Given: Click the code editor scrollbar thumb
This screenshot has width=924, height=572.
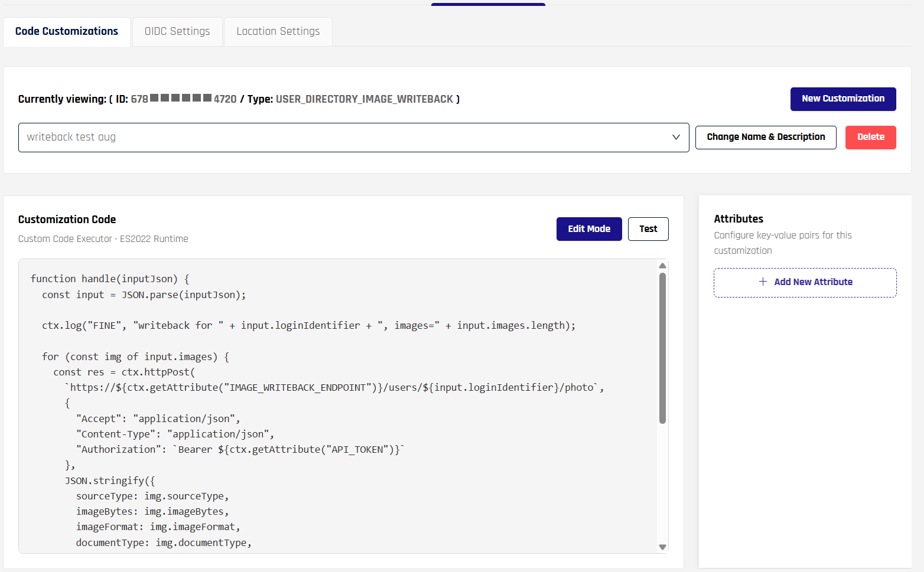Looking at the screenshot, I should [662, 348].
